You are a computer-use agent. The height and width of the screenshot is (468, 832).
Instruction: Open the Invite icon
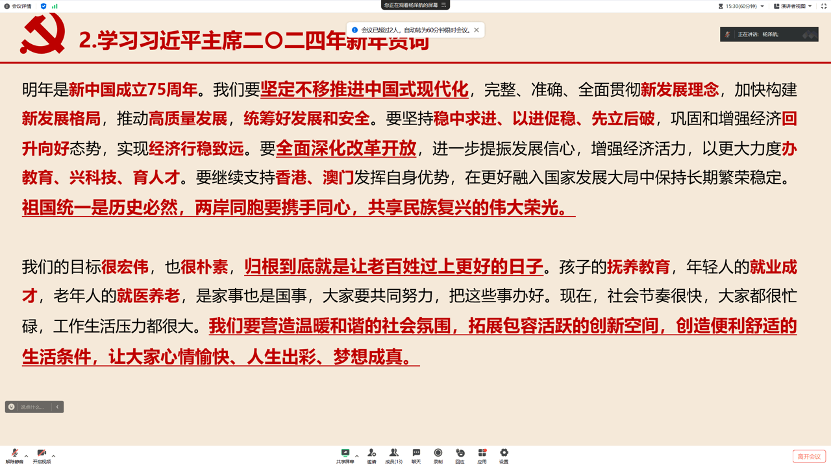[x=371, y=453]
